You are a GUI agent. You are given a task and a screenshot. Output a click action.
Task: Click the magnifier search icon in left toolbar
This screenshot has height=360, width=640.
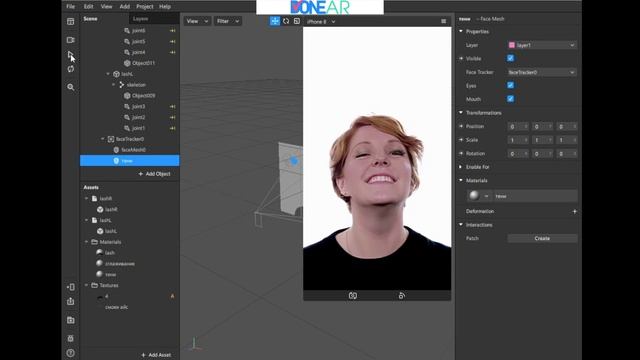tap(71, 87)
